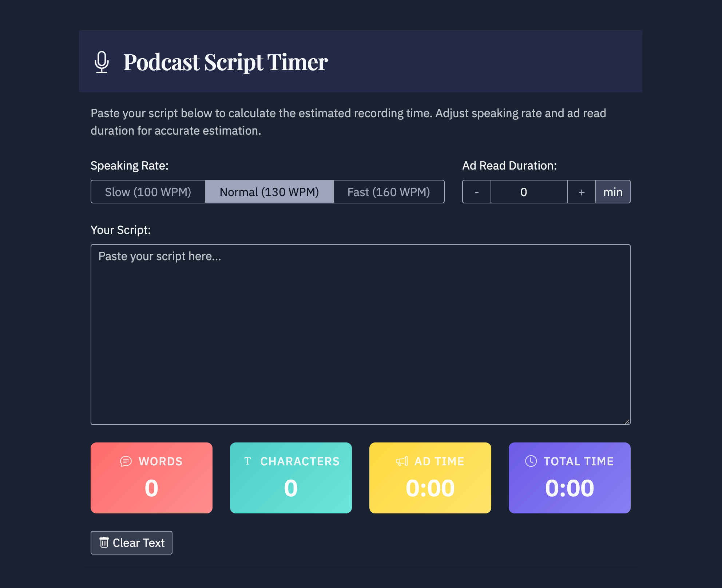Click the Your Script label area
Screen dimensions: 722x588
click(120, 230)
